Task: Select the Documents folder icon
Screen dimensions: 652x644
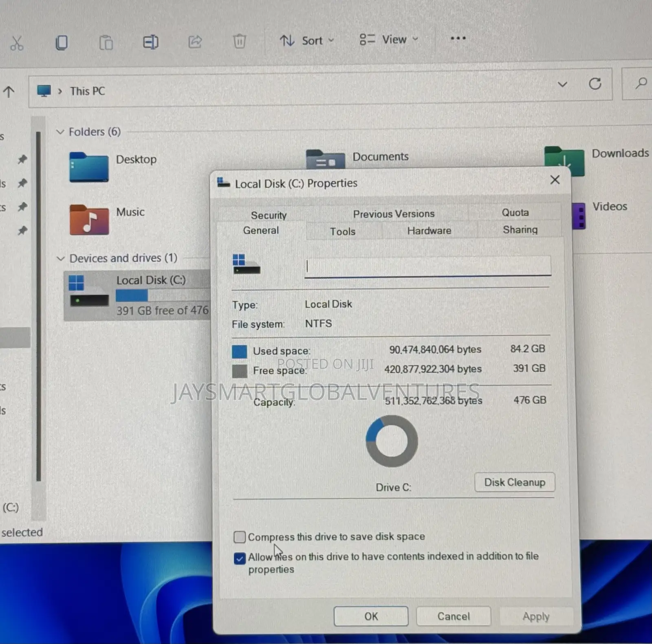Action: pos(325,159)
